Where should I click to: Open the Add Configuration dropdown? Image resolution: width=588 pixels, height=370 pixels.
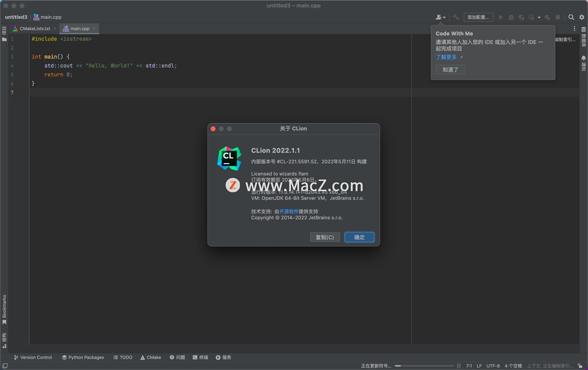478,17
